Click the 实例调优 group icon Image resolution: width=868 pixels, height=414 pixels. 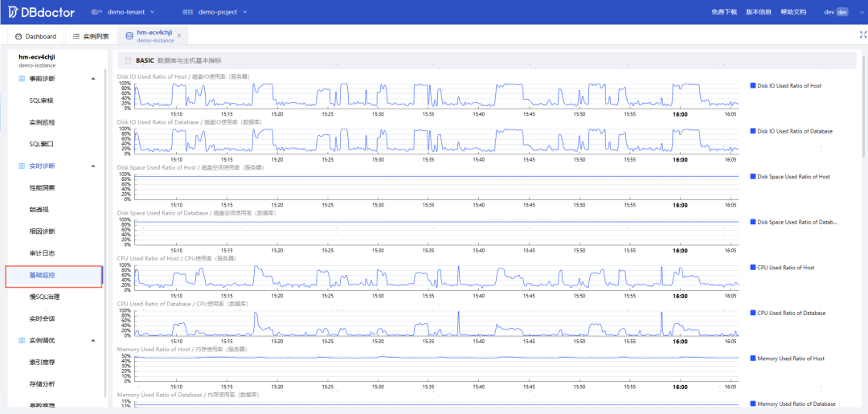pyautogui.click(x=22, y=340)
